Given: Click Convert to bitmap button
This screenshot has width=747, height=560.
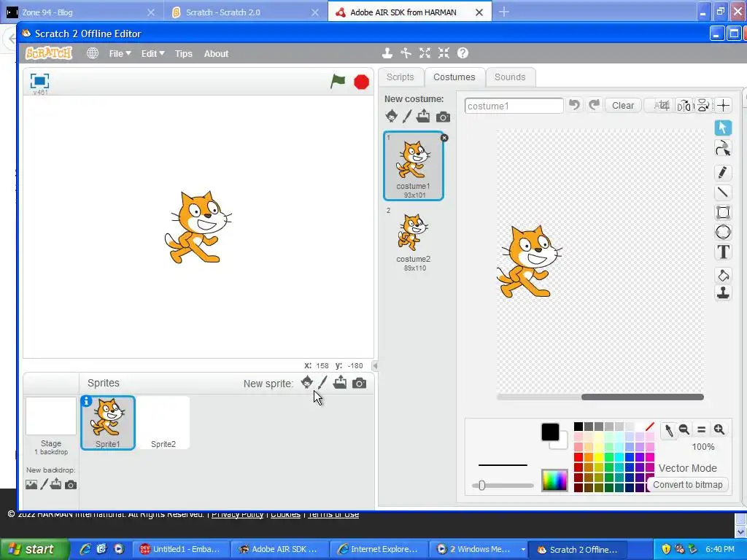Looking at the screenshot, I should [x=687, y=485].
